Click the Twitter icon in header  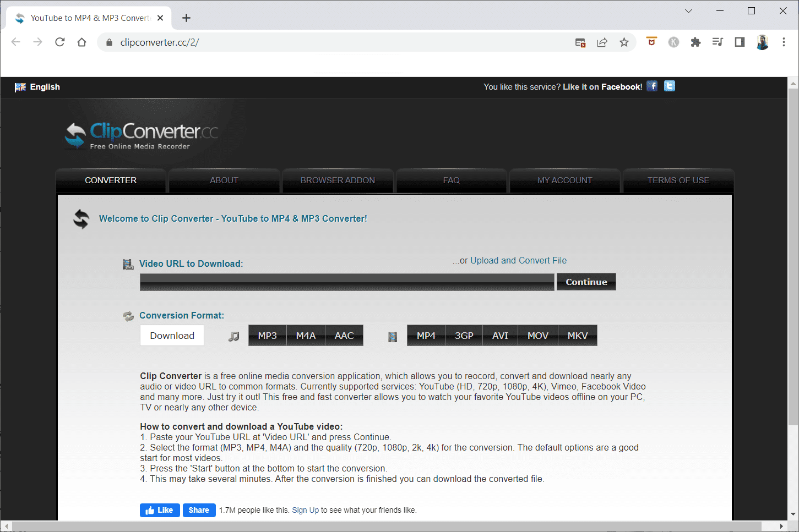pyautogui.click(x=670, y=86)
